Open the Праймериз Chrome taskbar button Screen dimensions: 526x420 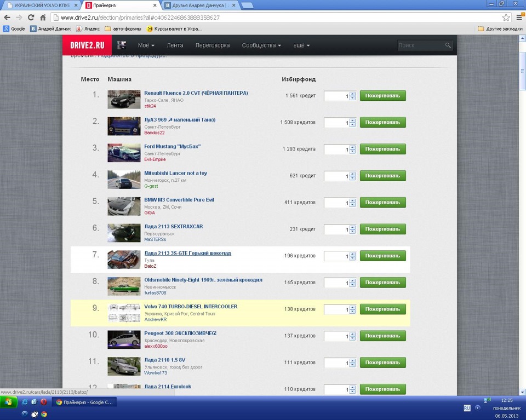(84, 402)
